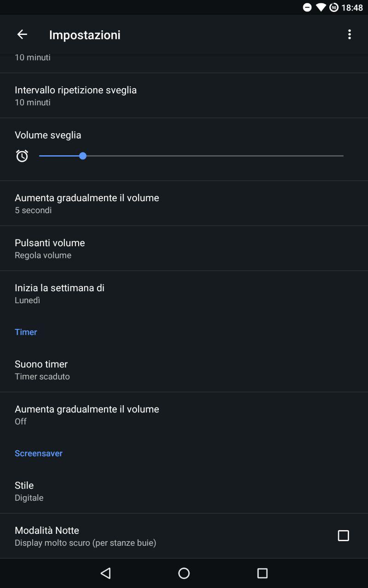Enable the Modalità Notte checkbox
This screenshot has width=368, height=588.
tap(343, 536)
